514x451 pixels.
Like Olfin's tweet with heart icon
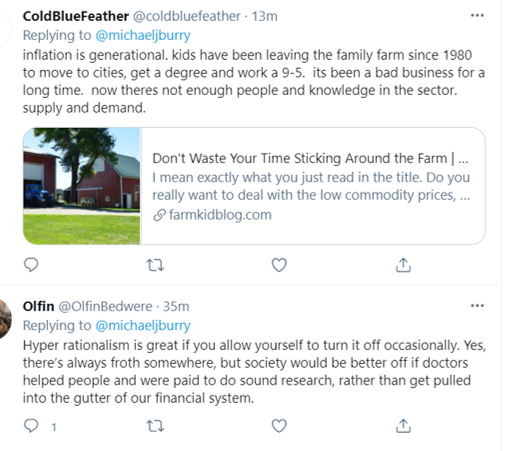click(279, 426)
